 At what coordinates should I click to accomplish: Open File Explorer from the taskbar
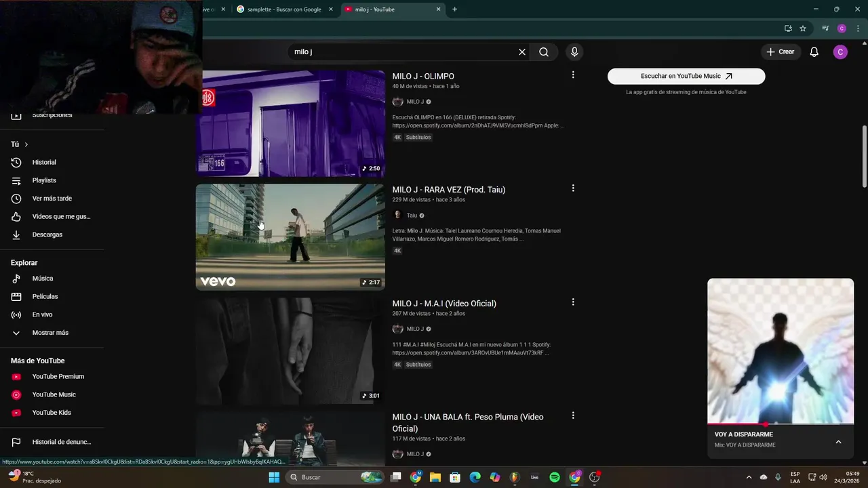pos(435,477)
